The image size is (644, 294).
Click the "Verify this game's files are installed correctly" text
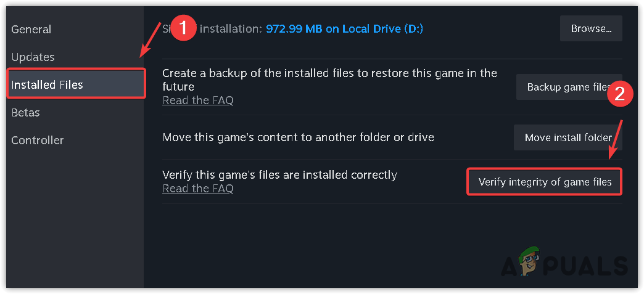click(x=279, y=175)
